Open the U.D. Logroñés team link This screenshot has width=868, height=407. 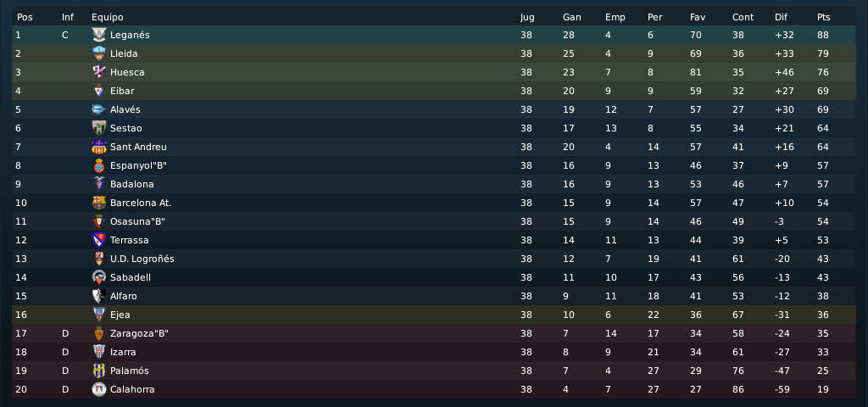(x=142, y=259)
